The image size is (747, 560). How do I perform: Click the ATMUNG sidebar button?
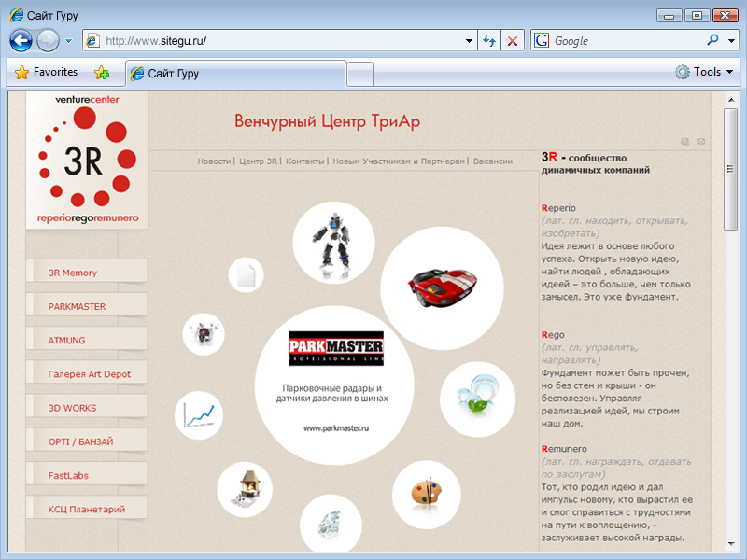87,340
